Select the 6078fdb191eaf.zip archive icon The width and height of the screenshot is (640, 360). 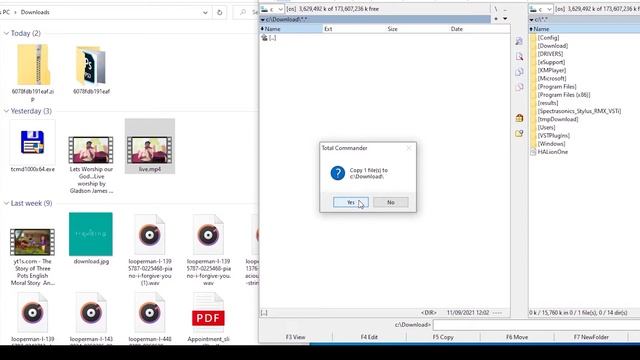pyautogui.click(x=33, y=65)
